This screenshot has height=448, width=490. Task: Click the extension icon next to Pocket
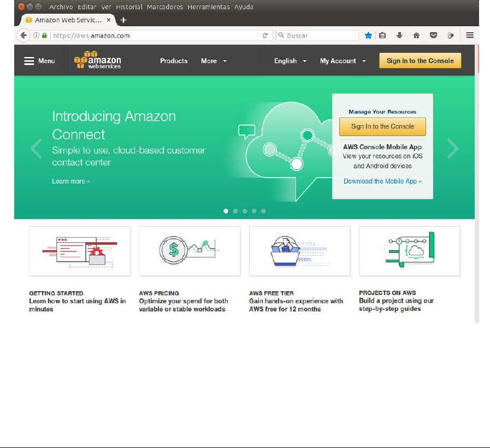(x=450, y=36)
